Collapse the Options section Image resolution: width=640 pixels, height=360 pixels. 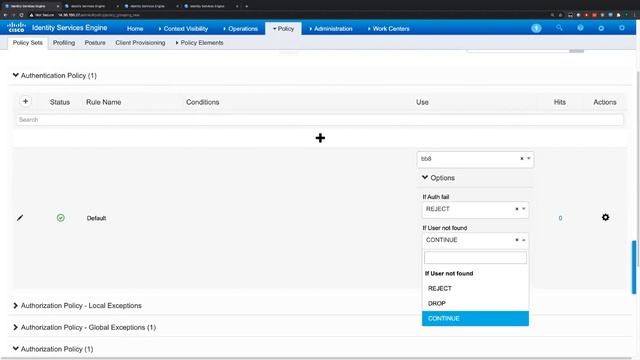pyautogui.click(x=425, y=178)
